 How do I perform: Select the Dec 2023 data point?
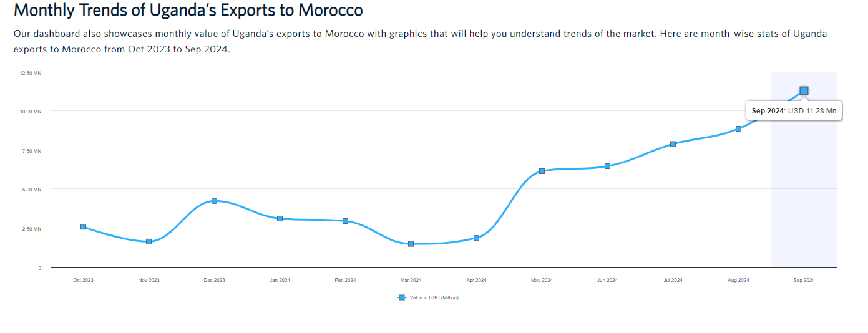click(214, 201)
